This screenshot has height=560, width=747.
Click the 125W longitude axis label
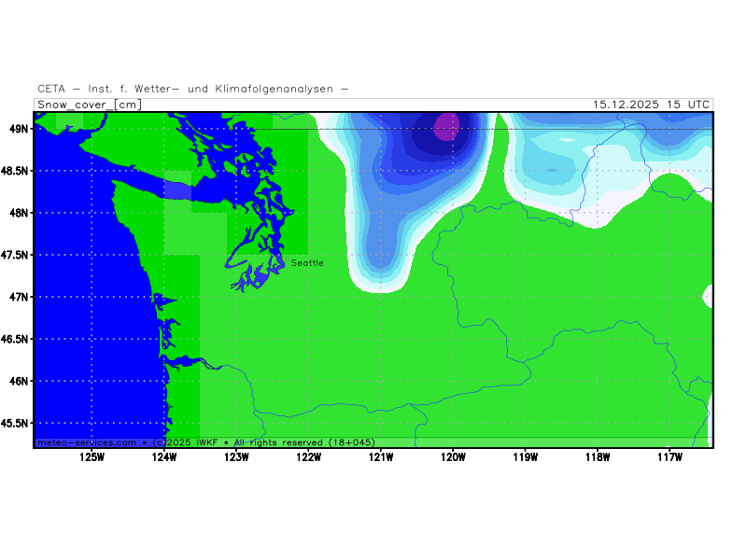click(92, 456)
